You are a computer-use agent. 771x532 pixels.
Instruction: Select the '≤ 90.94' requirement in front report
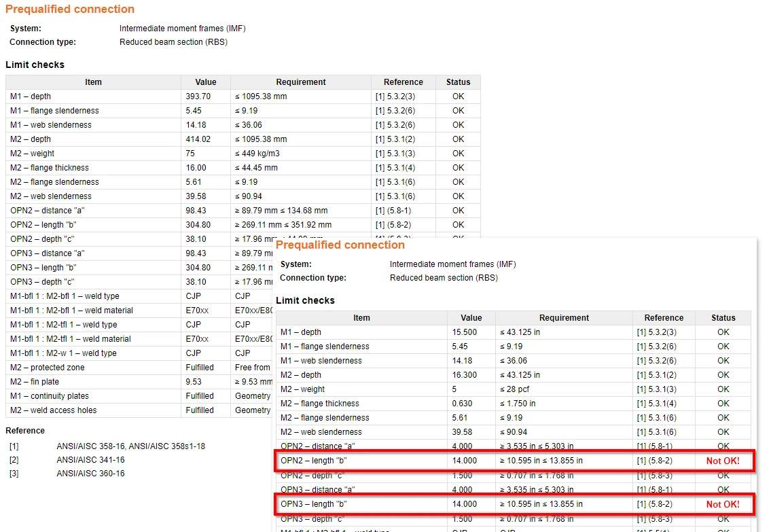point(514,431)
